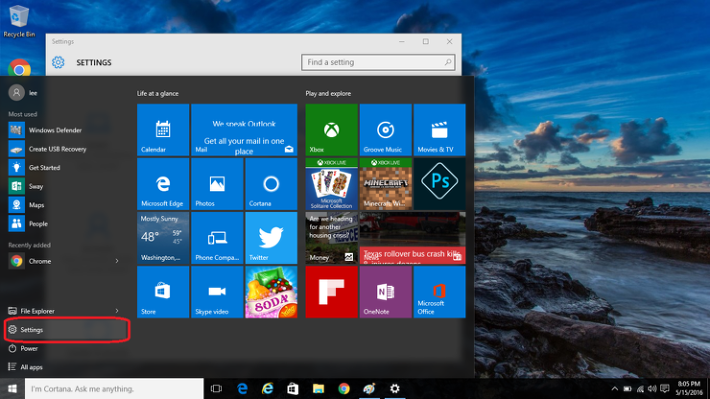The image size is (710, 399).
Task: Open the Weather tile for Washington
Action: tap(163, 238)
